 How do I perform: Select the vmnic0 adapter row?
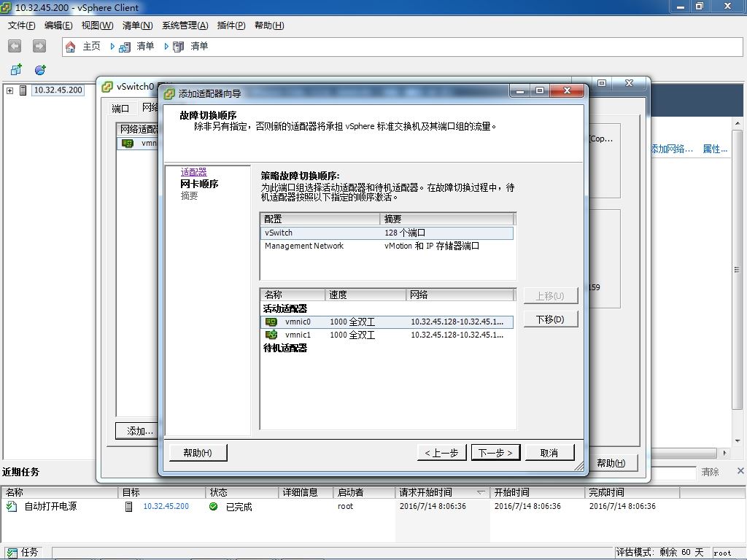tap(387, 322)
